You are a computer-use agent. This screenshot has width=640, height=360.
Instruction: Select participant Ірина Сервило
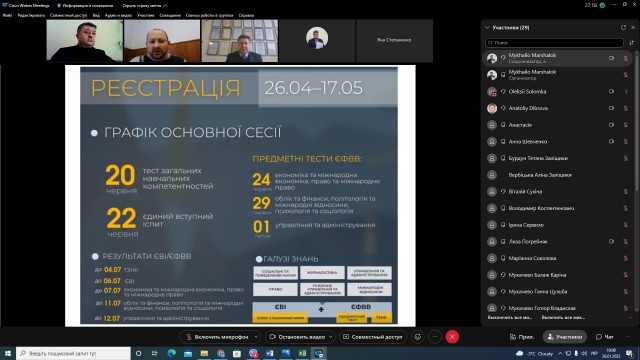tap(558, 225)
